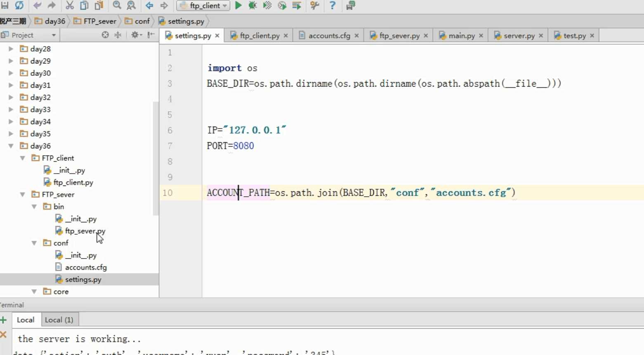
Task: Expand the day28 folder
Action: coord(11,49)
